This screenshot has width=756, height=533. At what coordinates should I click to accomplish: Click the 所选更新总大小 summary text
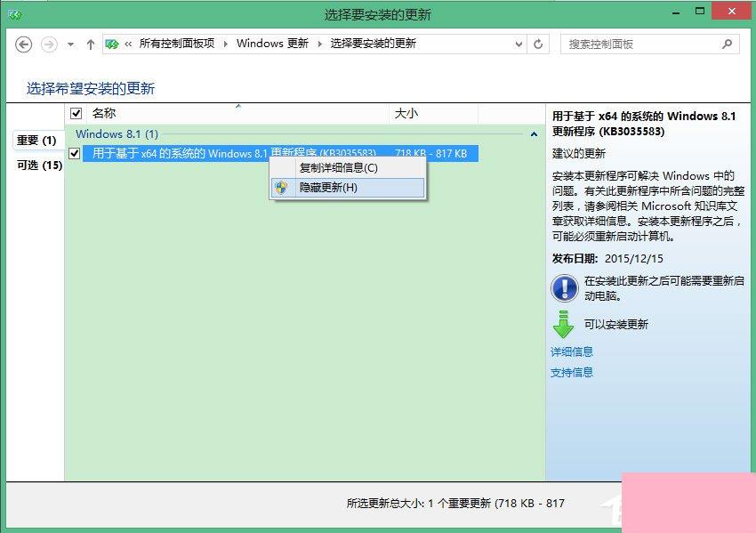point(455,503)
